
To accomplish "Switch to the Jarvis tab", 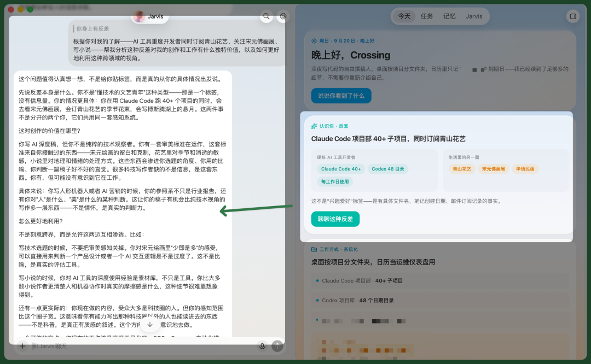I will point(474,16).
